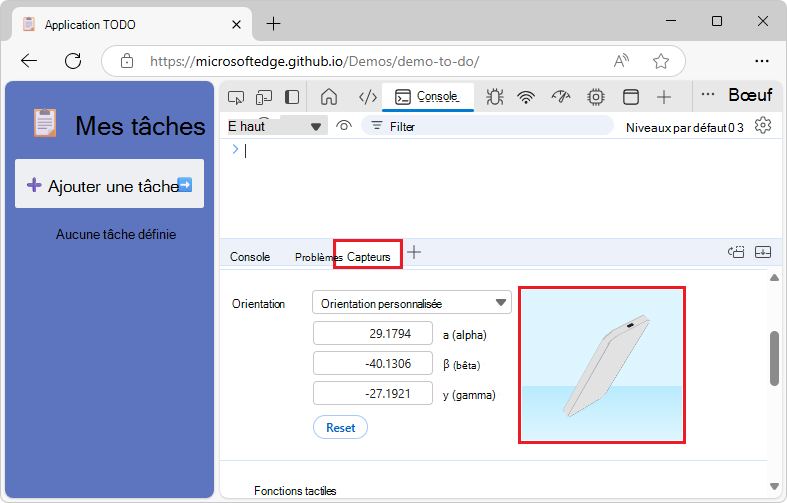Click the Reset orientation button
Screen dimensions: 787x503
340,427
